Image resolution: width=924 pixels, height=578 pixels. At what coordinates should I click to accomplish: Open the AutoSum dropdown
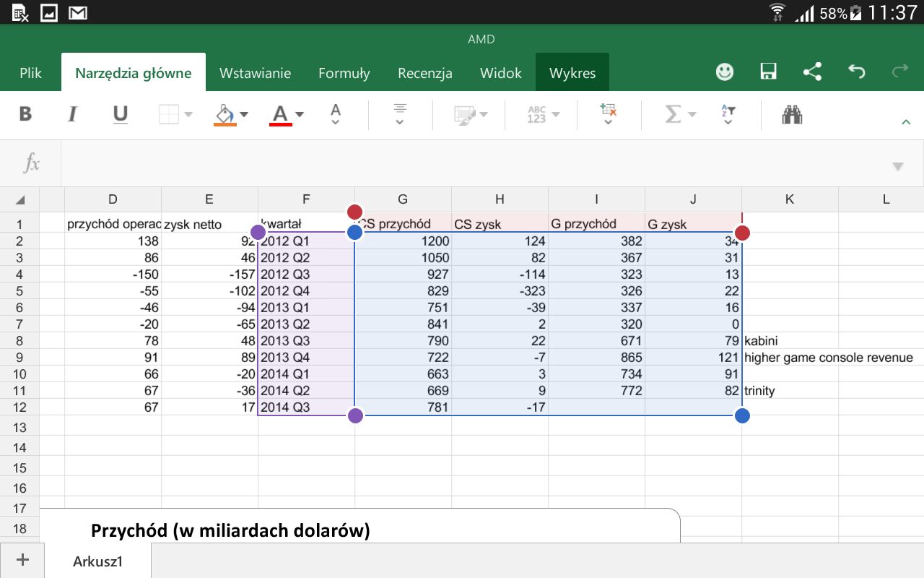[680, 114]
